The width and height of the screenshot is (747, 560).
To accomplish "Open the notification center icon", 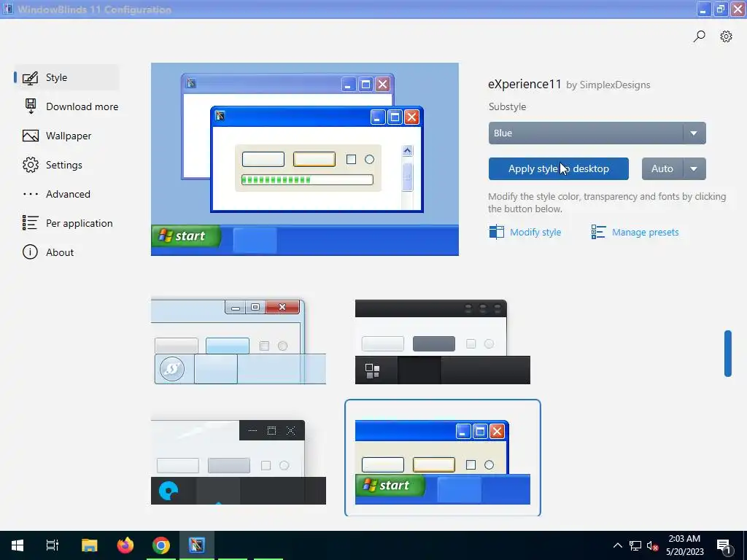I will coord(724,547).
